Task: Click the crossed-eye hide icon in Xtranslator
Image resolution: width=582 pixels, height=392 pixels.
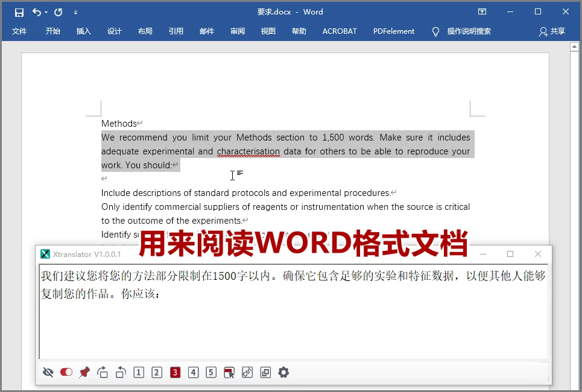Action: (x=48, y=372)
